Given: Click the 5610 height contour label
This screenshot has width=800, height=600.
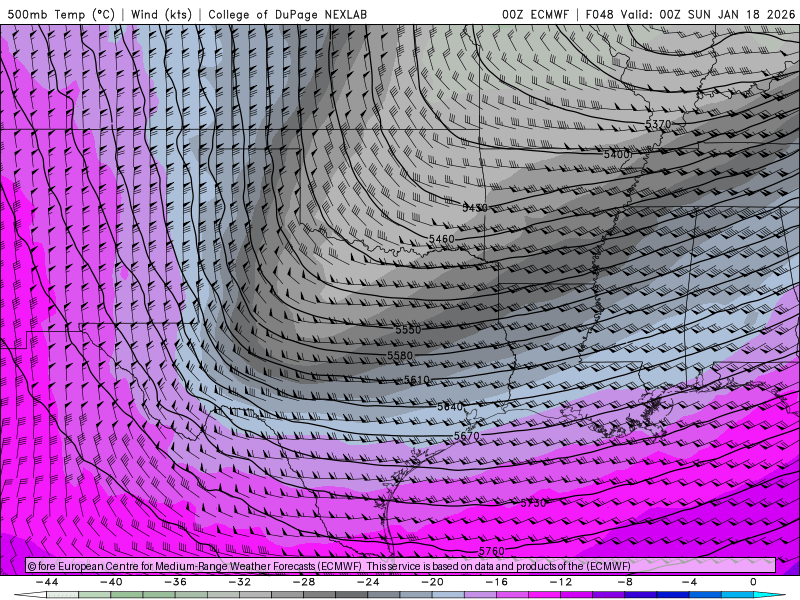Looking at the screenshot, I should 417,380.
